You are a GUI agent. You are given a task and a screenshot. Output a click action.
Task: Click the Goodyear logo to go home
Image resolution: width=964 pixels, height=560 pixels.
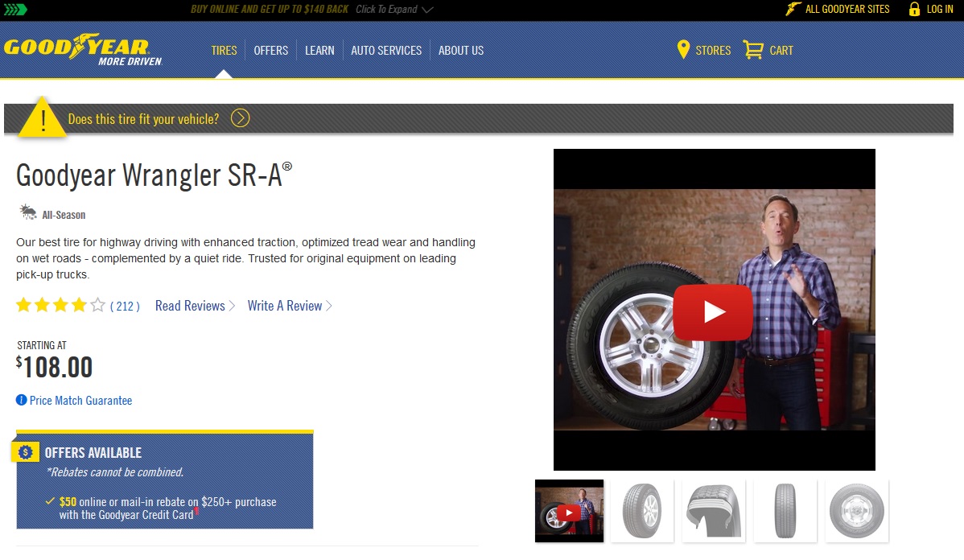pos(83,50)
